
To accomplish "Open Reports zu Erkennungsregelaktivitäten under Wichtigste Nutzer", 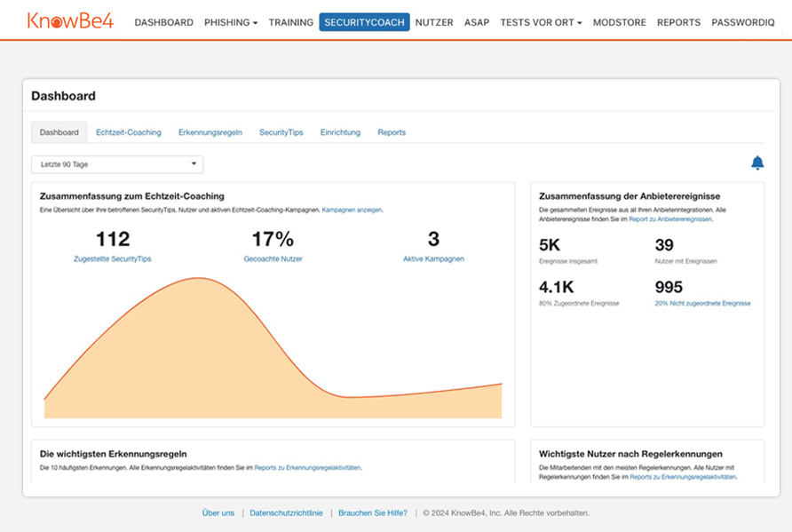I will [683, 476].
